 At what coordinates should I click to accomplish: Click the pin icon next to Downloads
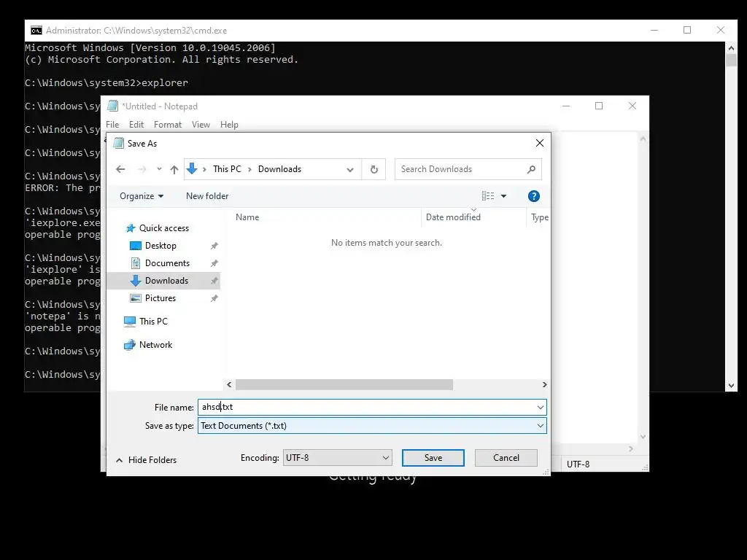[x=214, y=281]
